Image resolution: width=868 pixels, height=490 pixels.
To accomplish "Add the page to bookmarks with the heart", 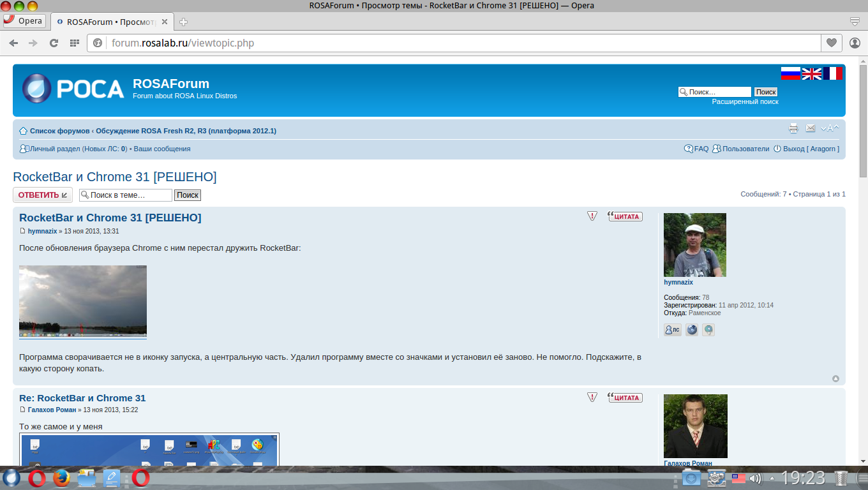I will (831, 43).
